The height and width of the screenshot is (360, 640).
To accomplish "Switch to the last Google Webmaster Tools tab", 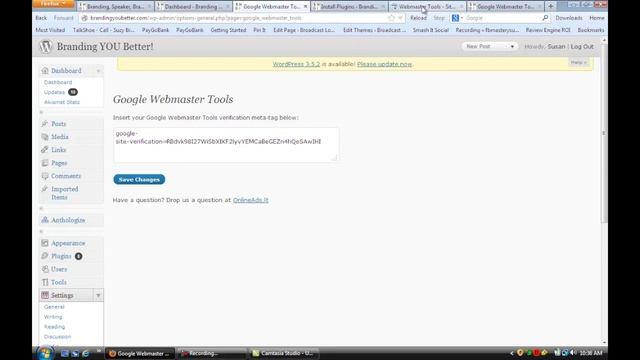I will (505, 7).
